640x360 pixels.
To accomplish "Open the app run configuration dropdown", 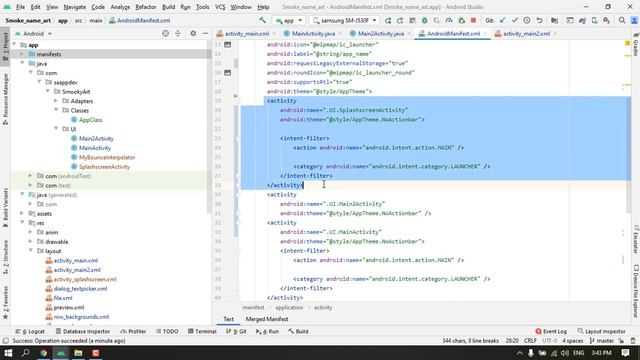I will [x=289, y=20].
